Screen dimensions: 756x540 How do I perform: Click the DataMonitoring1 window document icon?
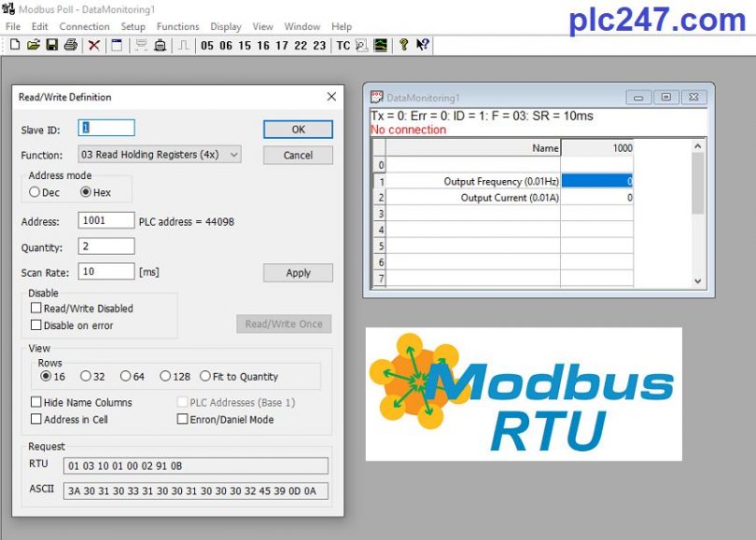(x=376, y=97)
